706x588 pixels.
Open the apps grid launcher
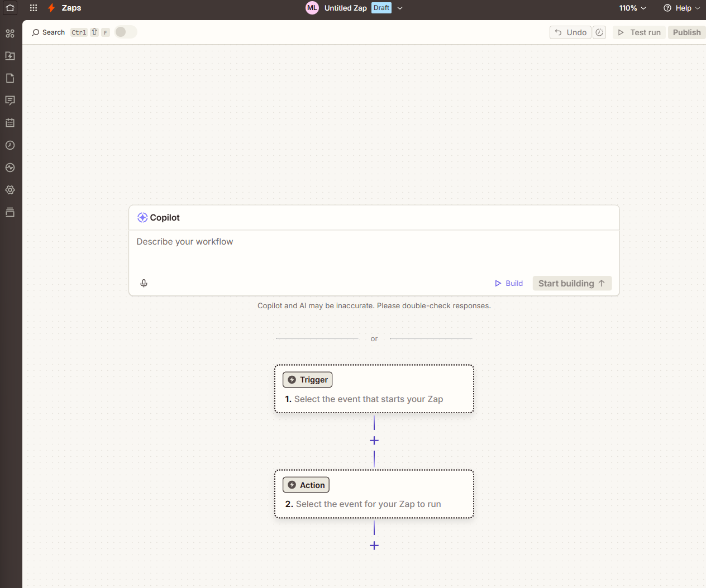(34, 8)
